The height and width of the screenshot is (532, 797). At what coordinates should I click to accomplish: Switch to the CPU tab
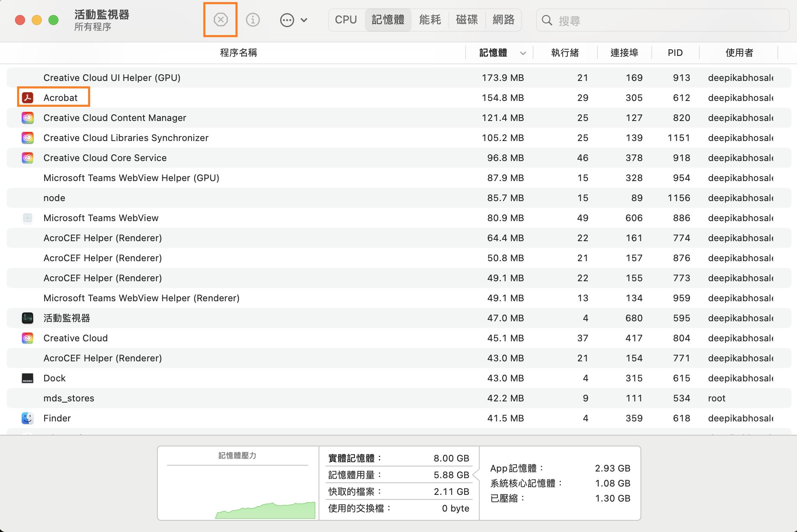[x=346, y=19]
